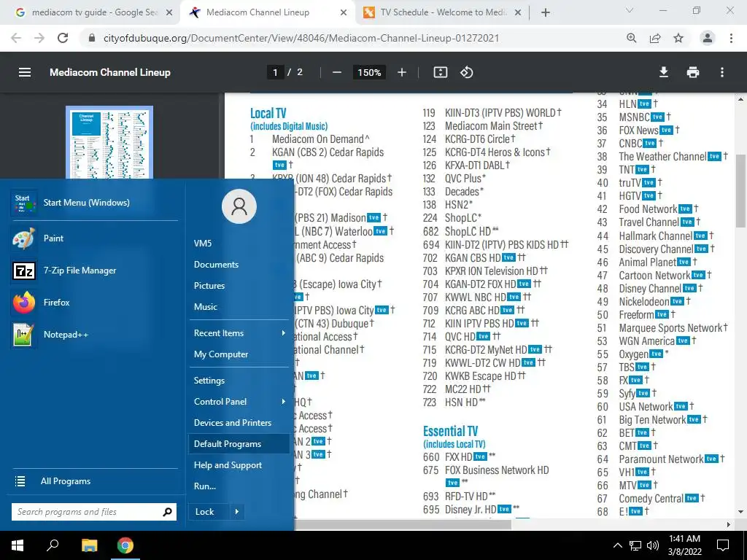
Task: Open Chrome tab search dropdown
Action: click(630, 10)
